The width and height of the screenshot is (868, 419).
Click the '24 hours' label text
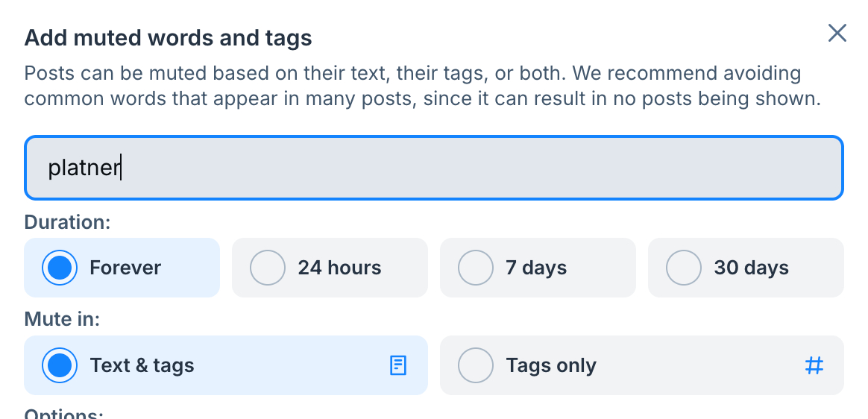(339, 268)
